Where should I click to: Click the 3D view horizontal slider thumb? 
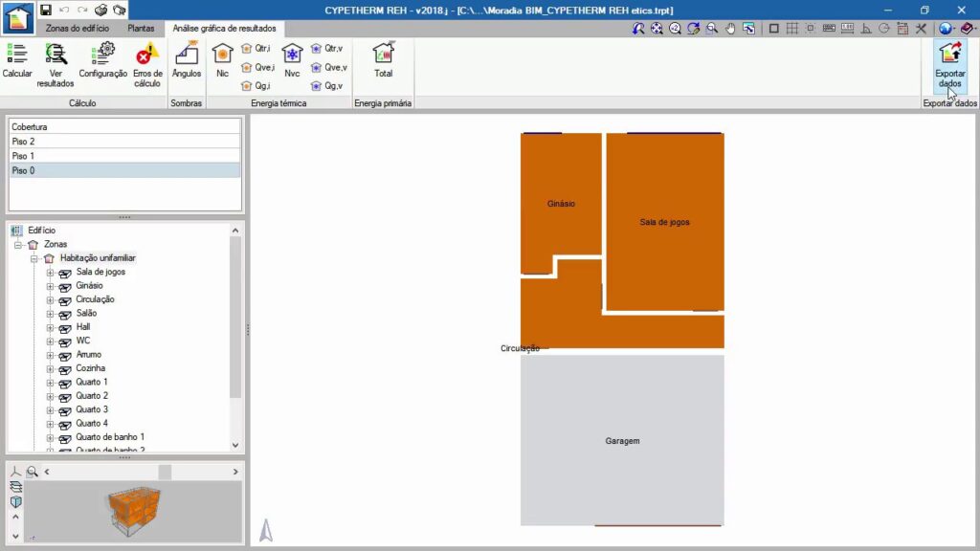tap(165, 472)
